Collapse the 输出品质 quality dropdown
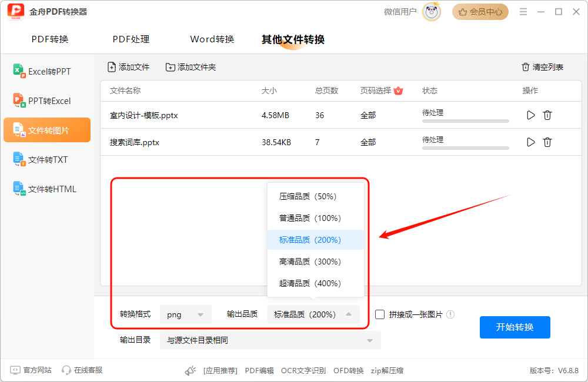588x382 pixels. pyautogui.click(x=313, y=314)
